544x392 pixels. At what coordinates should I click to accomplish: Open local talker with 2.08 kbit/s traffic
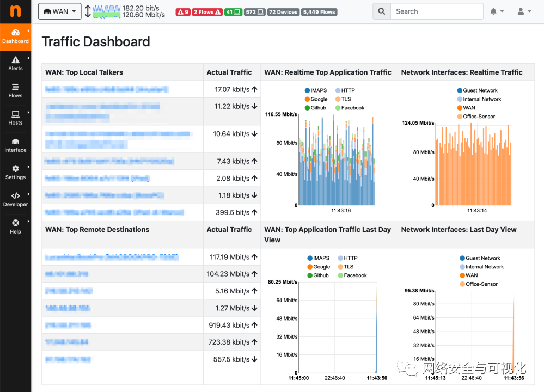[x=97, y=179]
